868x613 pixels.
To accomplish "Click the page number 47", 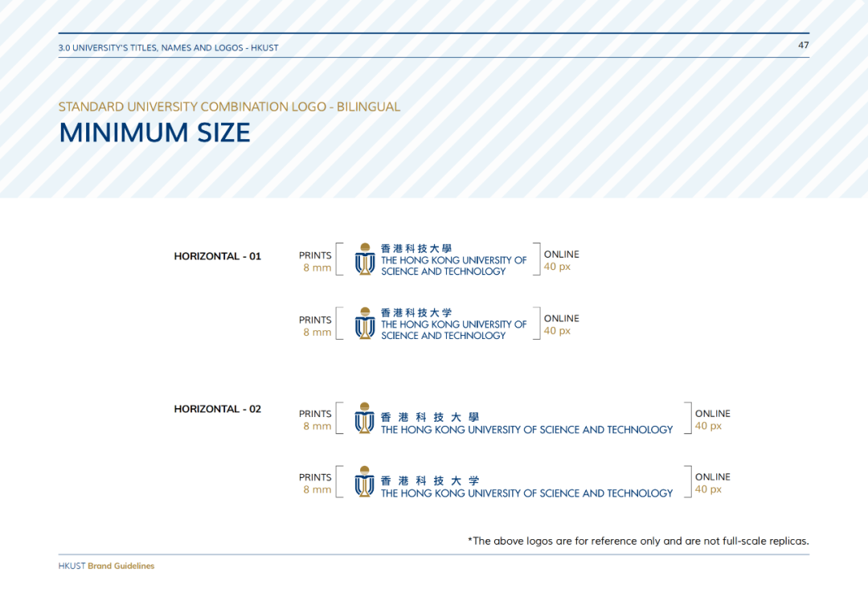I will (803, 45).
